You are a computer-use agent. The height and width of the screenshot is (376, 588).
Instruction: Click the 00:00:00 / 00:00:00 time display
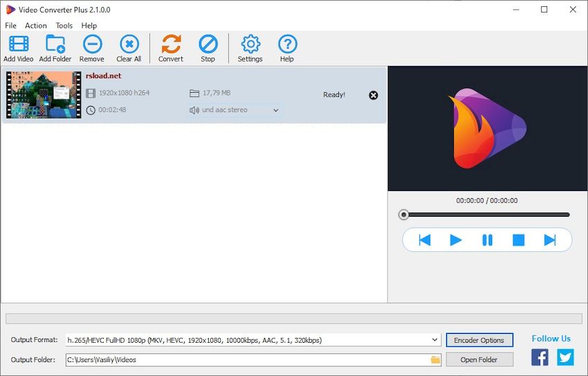[x=487, y=200]
